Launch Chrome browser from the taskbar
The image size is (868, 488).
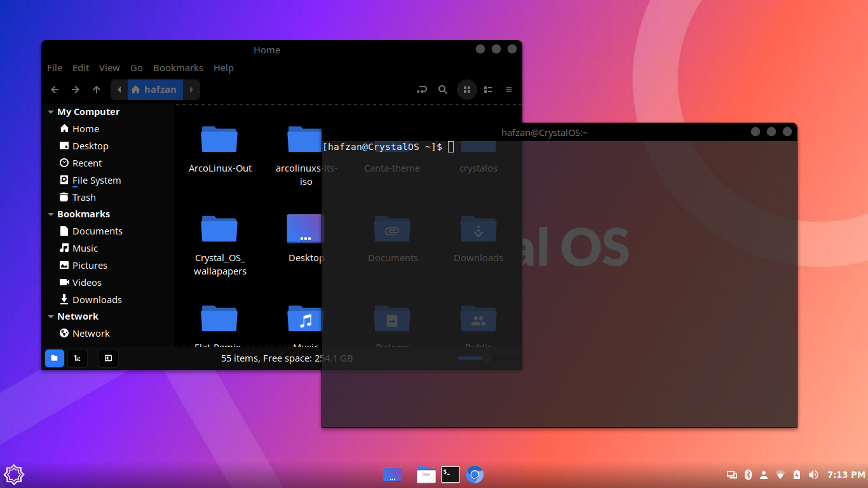475,475
